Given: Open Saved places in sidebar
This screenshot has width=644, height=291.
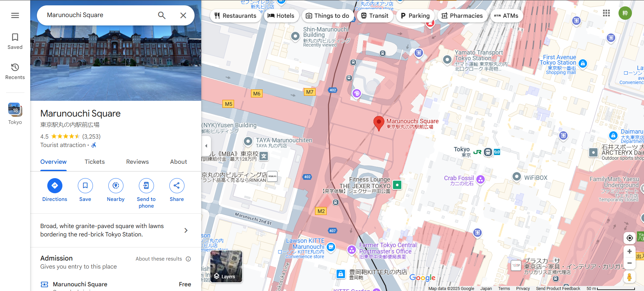Looking at the screenshot, I should coord(15,42).
